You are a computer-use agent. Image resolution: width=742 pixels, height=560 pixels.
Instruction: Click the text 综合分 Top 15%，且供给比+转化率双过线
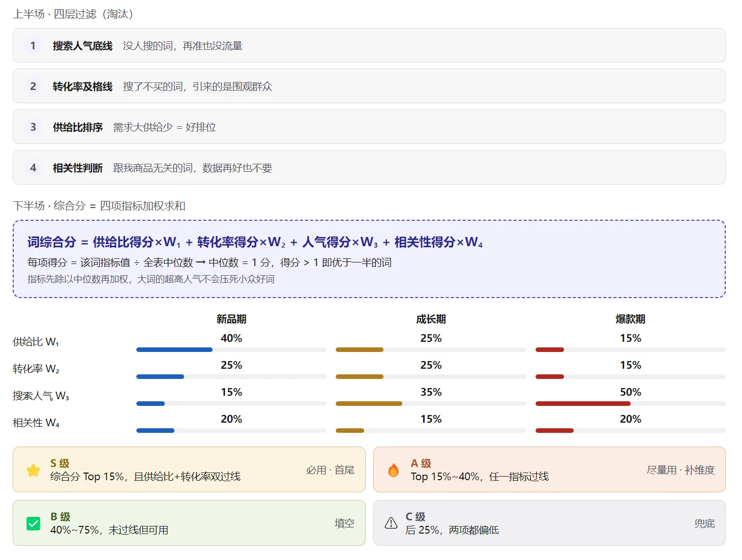click(x=145, y=477)
